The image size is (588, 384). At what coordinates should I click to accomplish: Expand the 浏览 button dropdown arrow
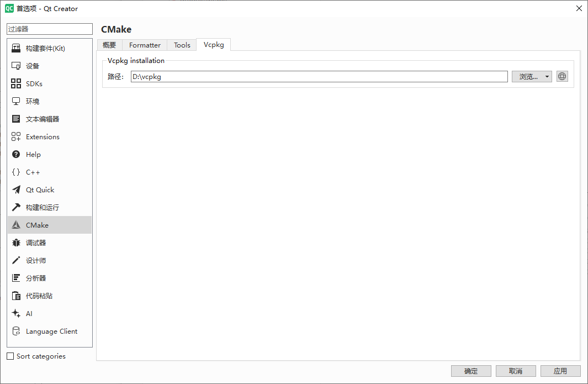click(x=547, y=77)
